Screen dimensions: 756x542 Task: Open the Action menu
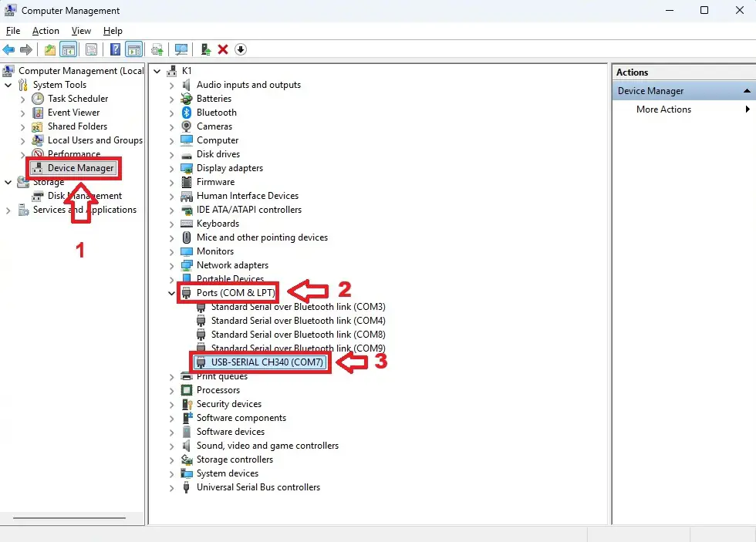tap(46, 31)
